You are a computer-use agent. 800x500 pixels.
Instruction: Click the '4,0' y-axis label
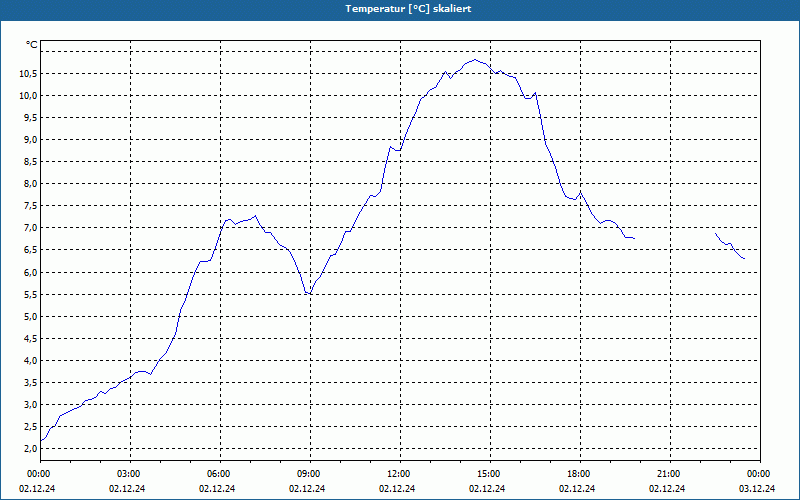[x=30, y=360]
